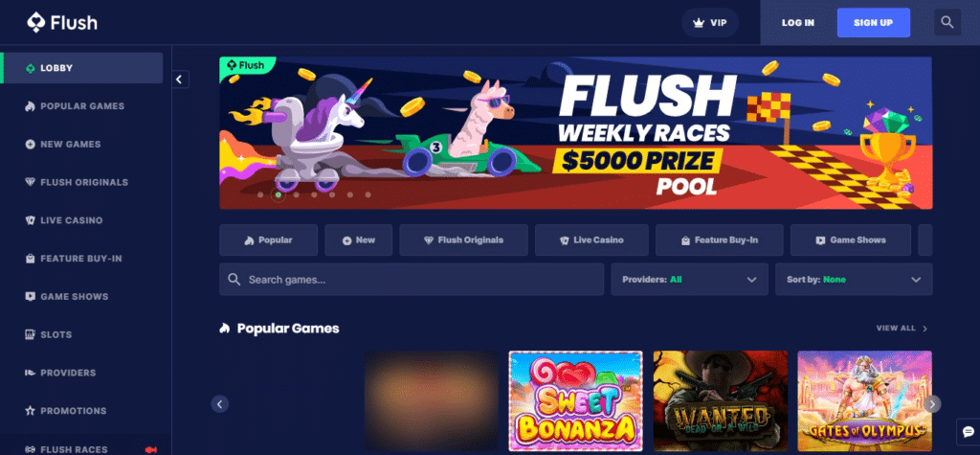Click the Flush logo in the header
Viewport: 980px width, 455px height.
[62, 23]
